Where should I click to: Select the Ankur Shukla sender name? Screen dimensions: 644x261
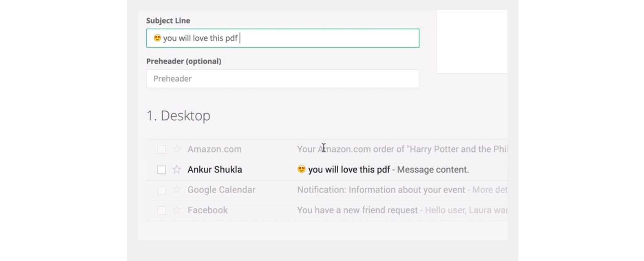point(214,170)
